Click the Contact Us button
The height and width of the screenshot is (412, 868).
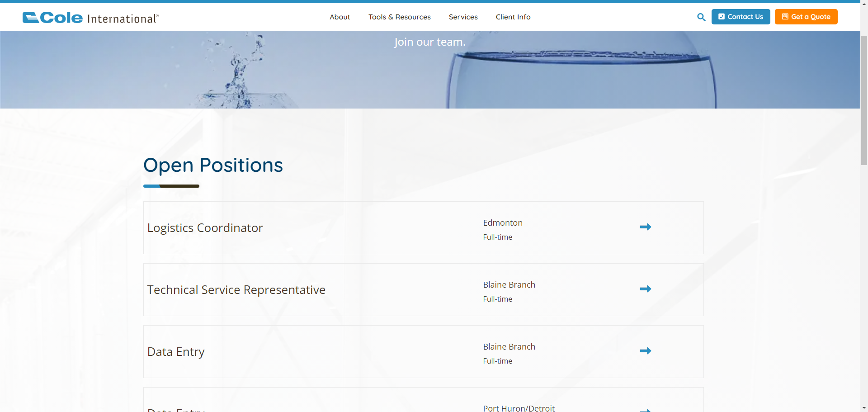[741, 17]
